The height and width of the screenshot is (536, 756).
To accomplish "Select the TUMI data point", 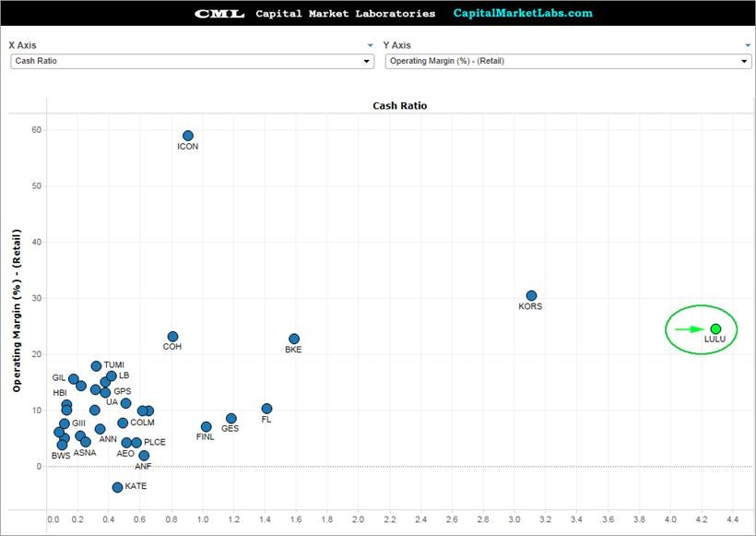I will (97, 366).
